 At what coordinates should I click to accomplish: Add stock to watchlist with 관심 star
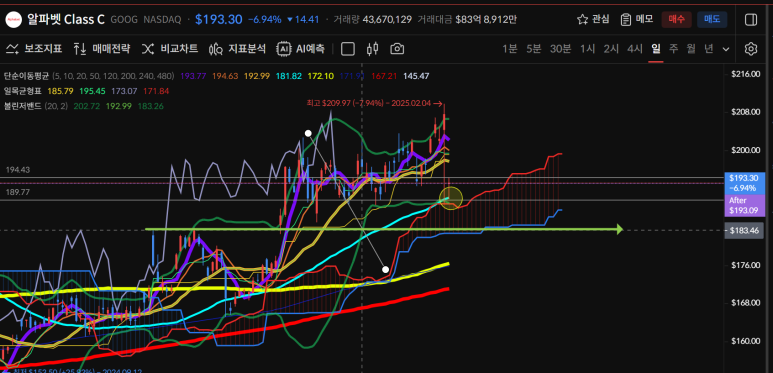[593, 19]
